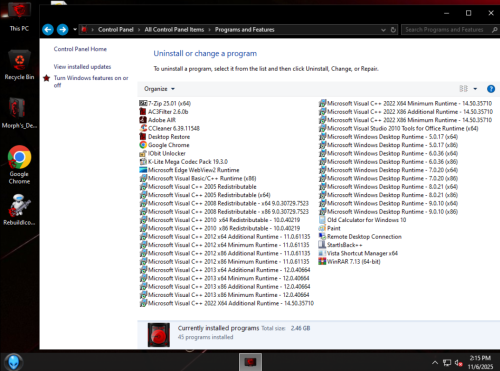
Task: Go back with the blue back arrow
Action: coord(48,30)
